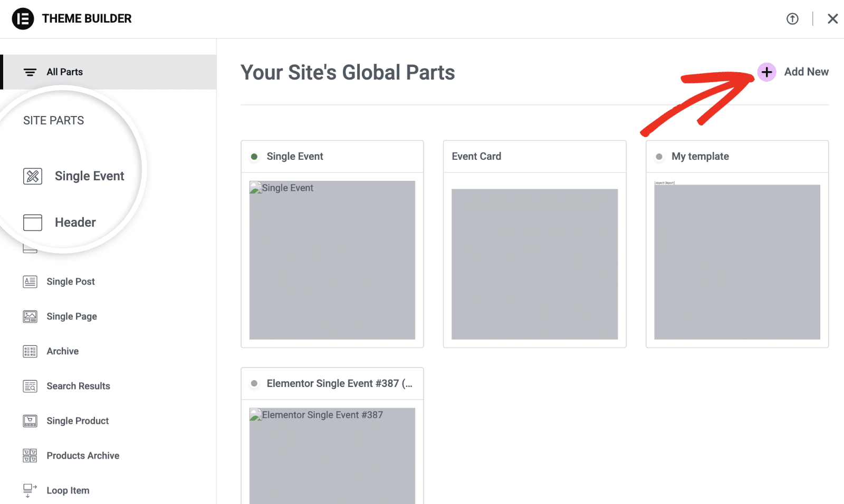Click the Loop Item icon
Screen dimensions: 844x504
pyautogui.click(x=30, y=490)
